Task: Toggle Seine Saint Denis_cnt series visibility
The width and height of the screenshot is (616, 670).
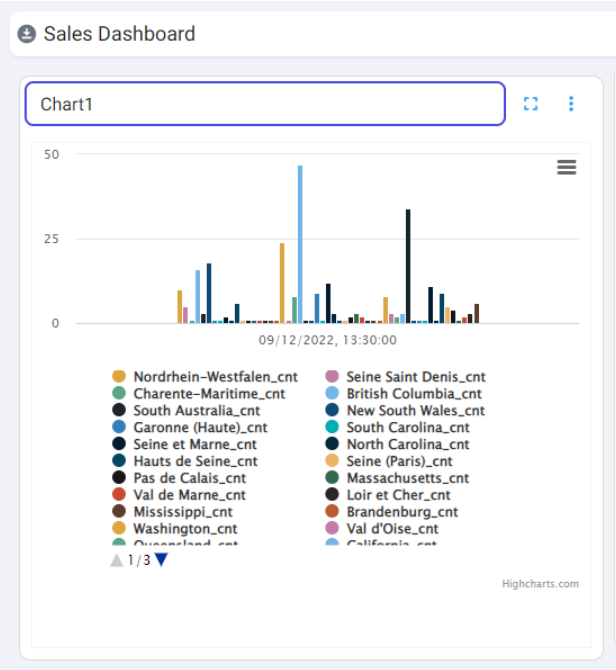Action: [x=405, y=376]
